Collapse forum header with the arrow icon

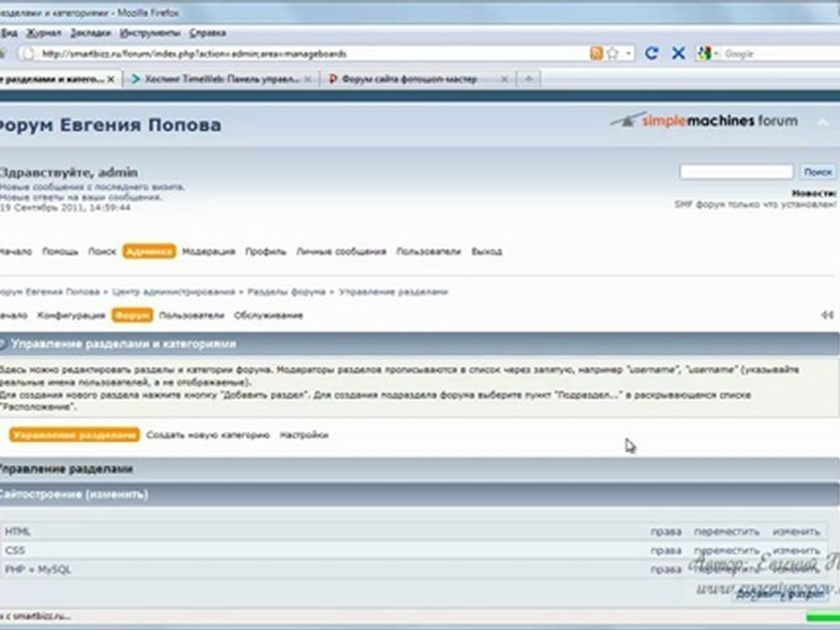(x=822, y=122)
